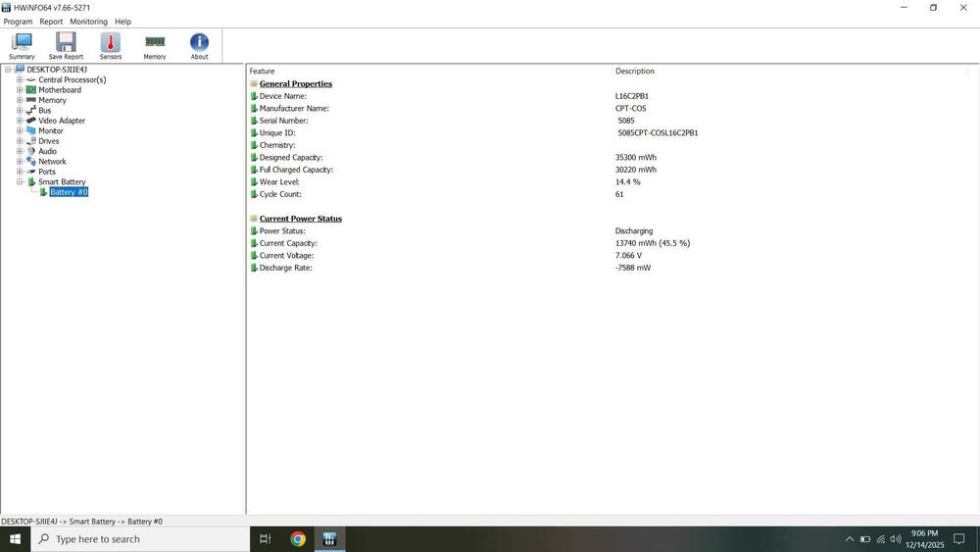Viewport: 980px width, 552px height.
Task: Select Smart Battery in the tree
Action: [x=62, y=182]
